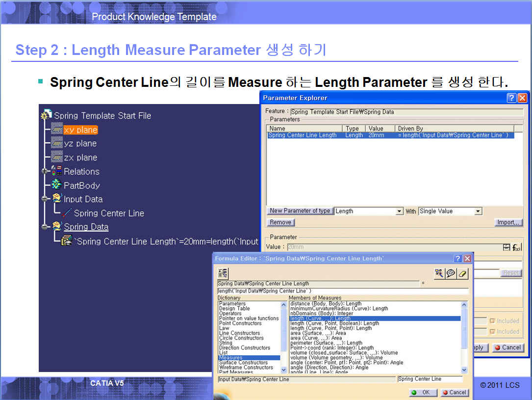Click the incremental mode icon in Formula Editor
532x400 pixels.
223,273
